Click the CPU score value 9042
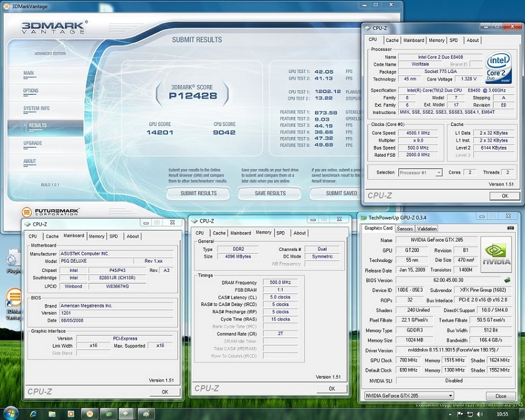 pyautogui.click(x=224, y=132)
